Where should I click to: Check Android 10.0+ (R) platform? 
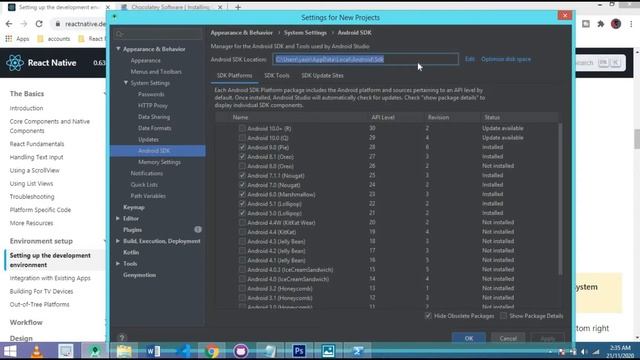[x=242, y=128]
